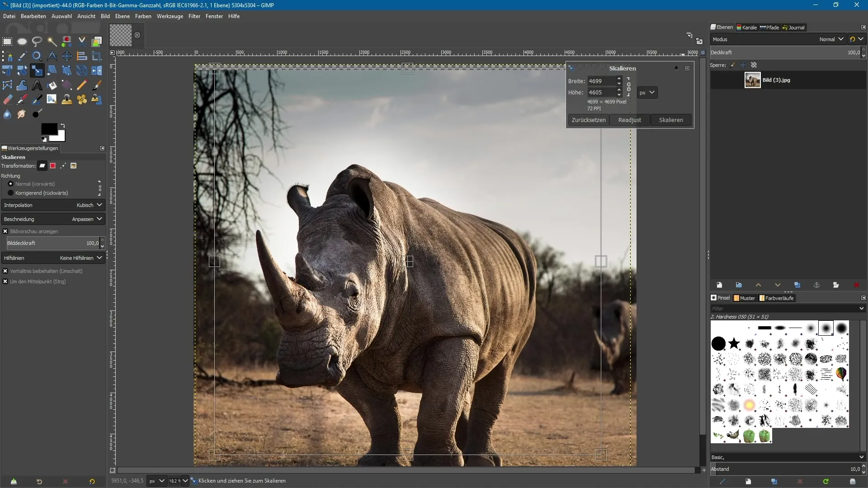
Task: Select Korrigierend (rückwärts) direction radio button
Action: (x=11, y=193)
